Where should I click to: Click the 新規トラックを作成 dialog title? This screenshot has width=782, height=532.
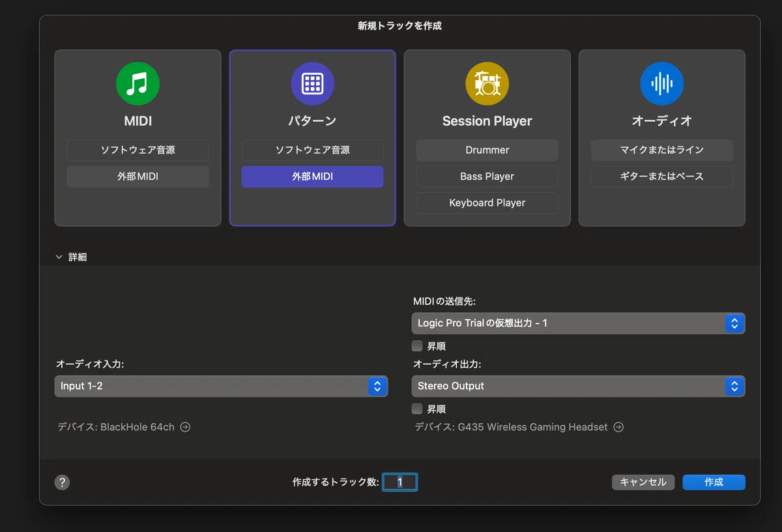point(399,26)
